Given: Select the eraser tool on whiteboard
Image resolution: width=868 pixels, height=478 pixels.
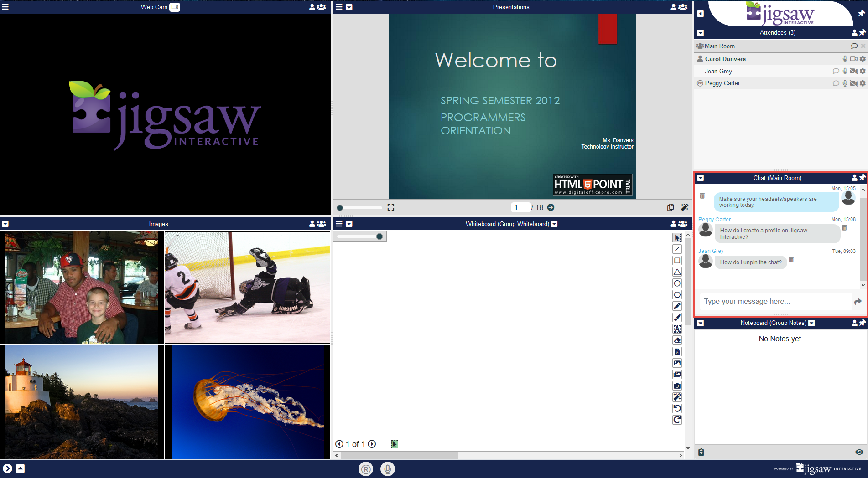Looking at the screenshot, I should [677, 340].
